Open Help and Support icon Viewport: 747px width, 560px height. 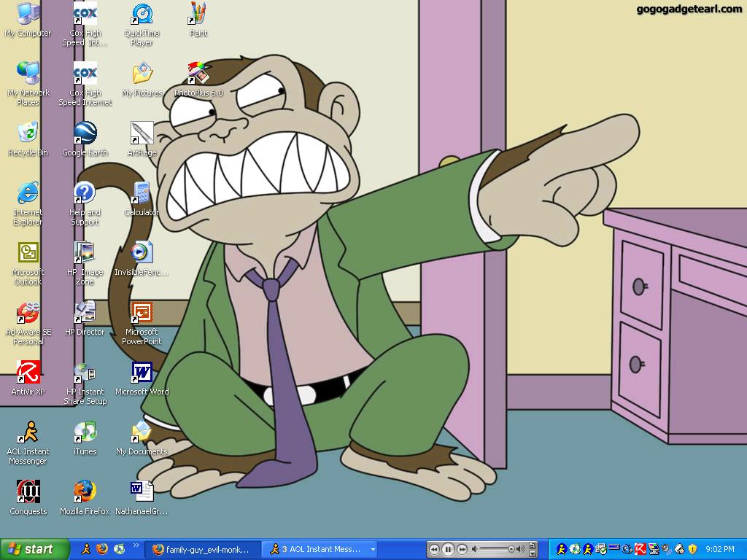pyautogui.click(x=85, y=204)
